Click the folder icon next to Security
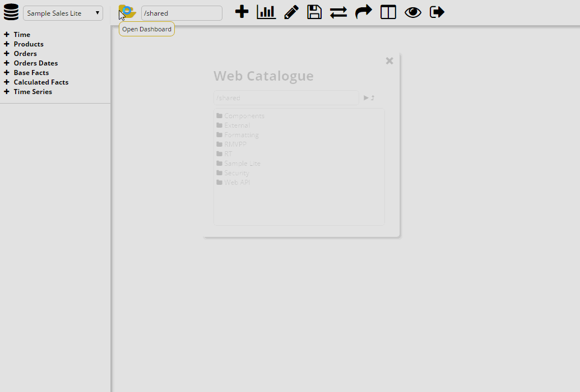The height and width of the screenshot is (392, 580). tap(219, 173)
